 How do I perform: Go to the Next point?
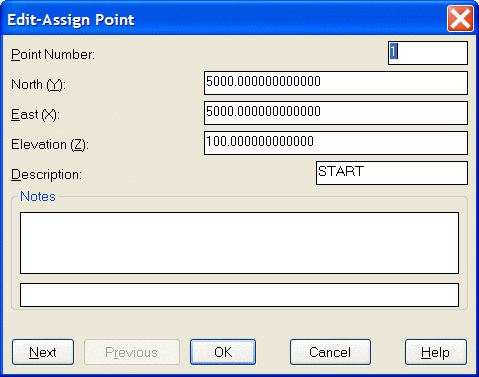[x=43, y=352]
